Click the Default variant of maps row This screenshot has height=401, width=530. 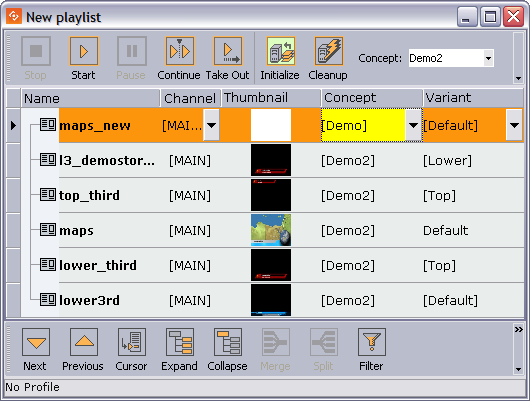[445, 231]
